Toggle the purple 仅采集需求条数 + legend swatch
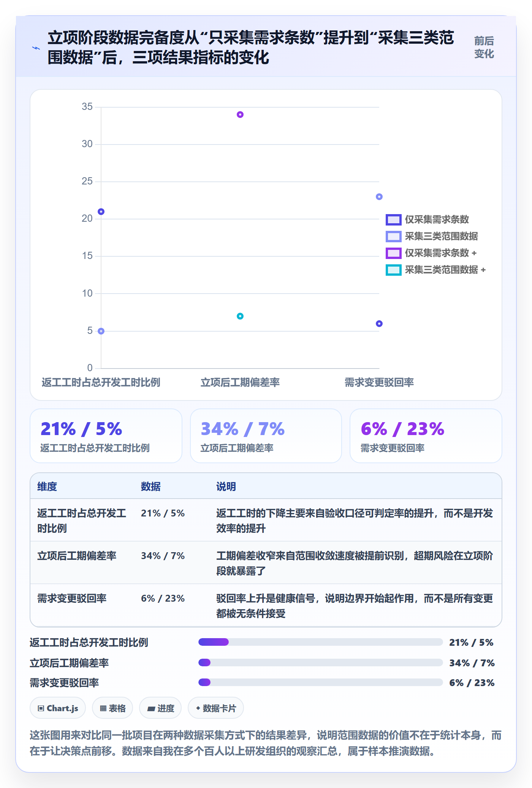This screenshot has width=532, height=788. coord(393,253)
